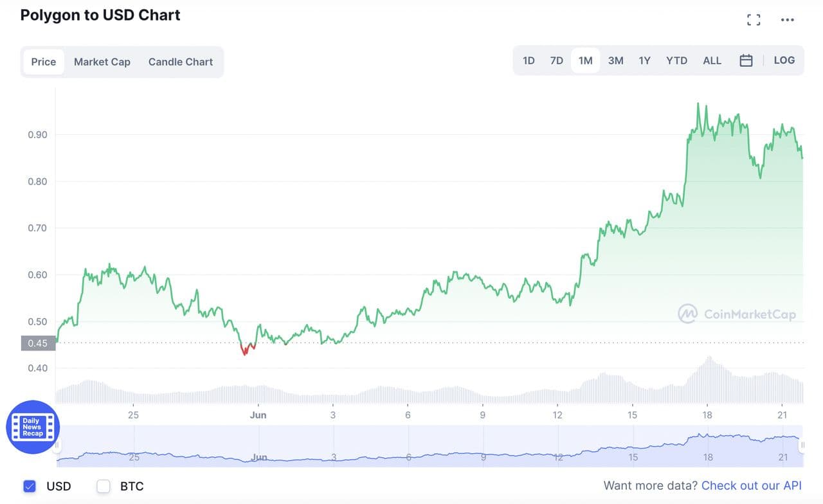The image size is (823, 504).
Task: Toggle LOG scale on the chart
Action: (x=784, y=60)
